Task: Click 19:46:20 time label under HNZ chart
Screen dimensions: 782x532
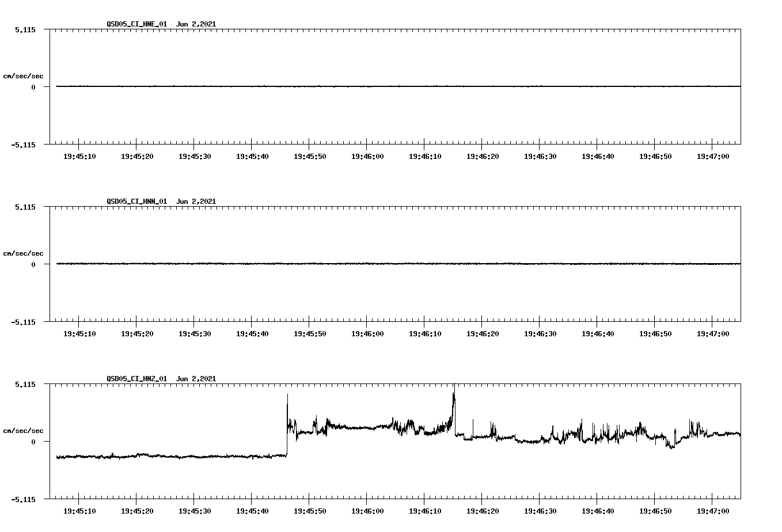Action: pyautogui.click(x=483, y=511)
